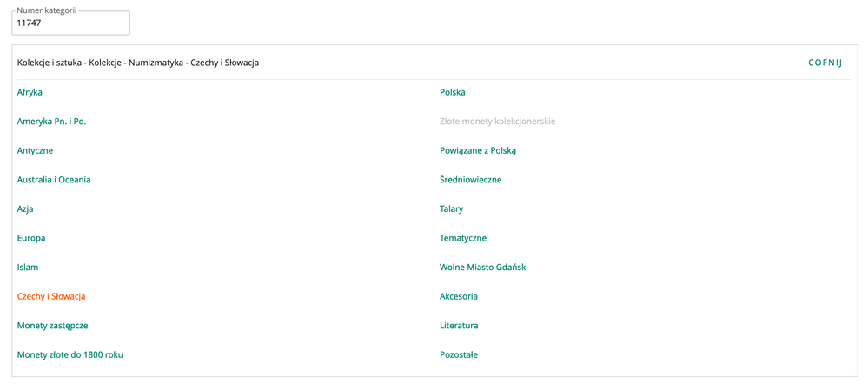868x390 pixels.
Task: Open the Islam category link
Action: point(28,267)
